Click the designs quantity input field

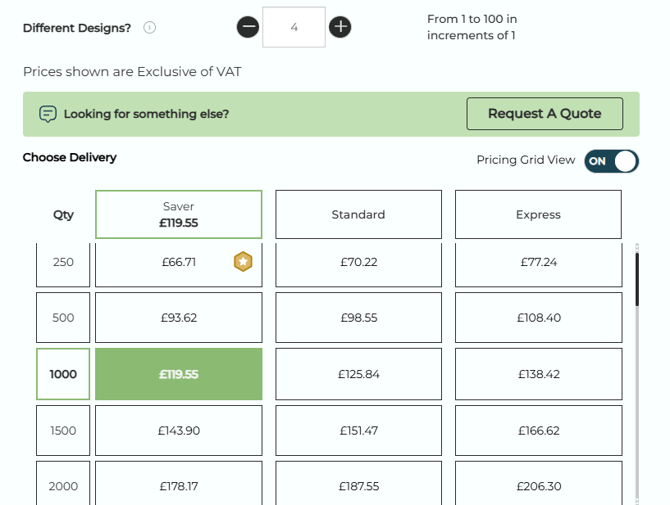(294, 27)
